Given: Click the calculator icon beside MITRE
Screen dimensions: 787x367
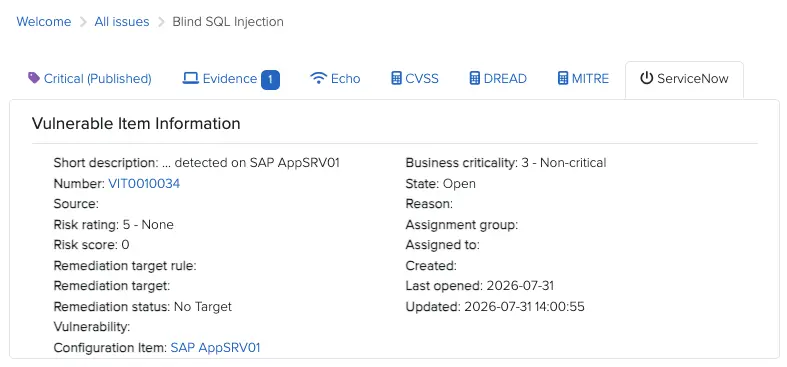Looking at the screenshot, I should pos(563,78).
